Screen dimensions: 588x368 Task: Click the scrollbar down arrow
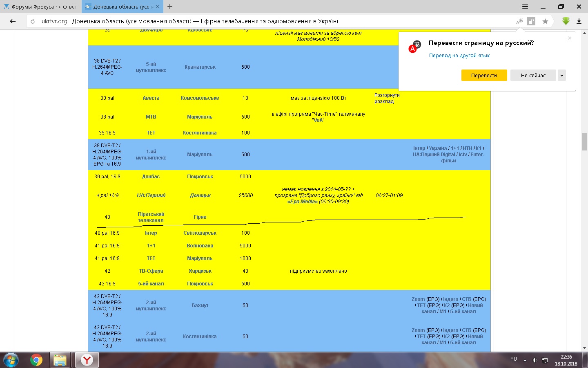pyautogui.click(x=584, y=348)
